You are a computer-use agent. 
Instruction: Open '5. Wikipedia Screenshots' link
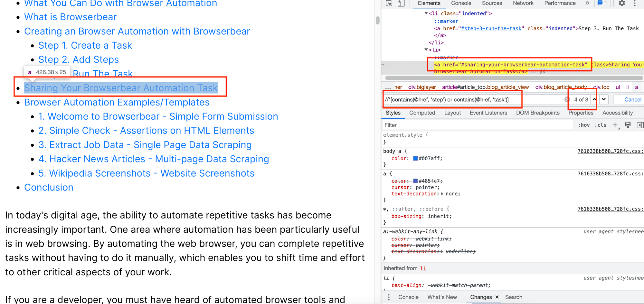tap(146, 173)
